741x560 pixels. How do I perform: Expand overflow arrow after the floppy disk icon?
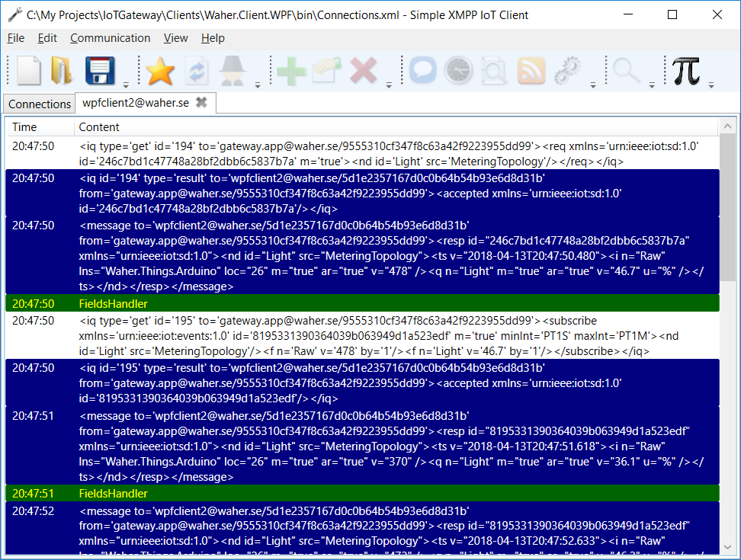[126, 84]
